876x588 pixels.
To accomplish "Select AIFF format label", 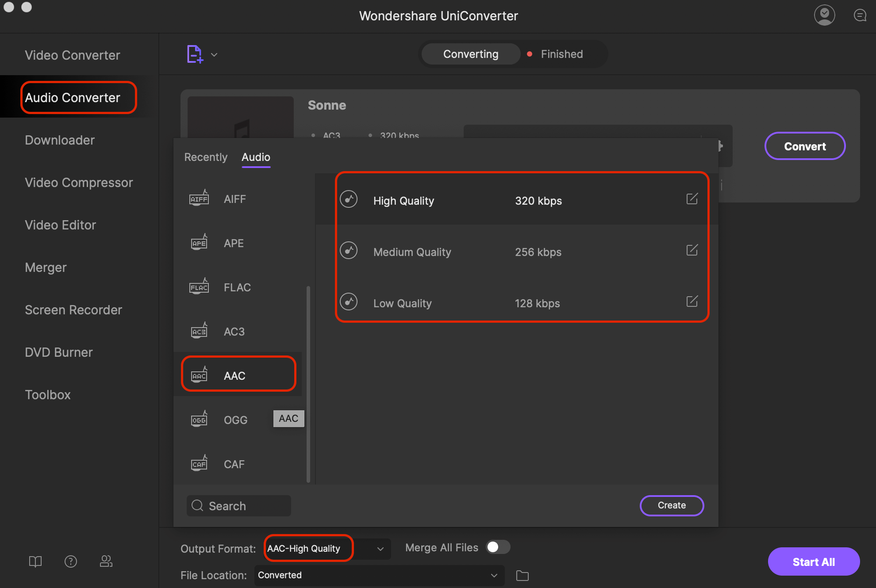I will pos(234,199).
